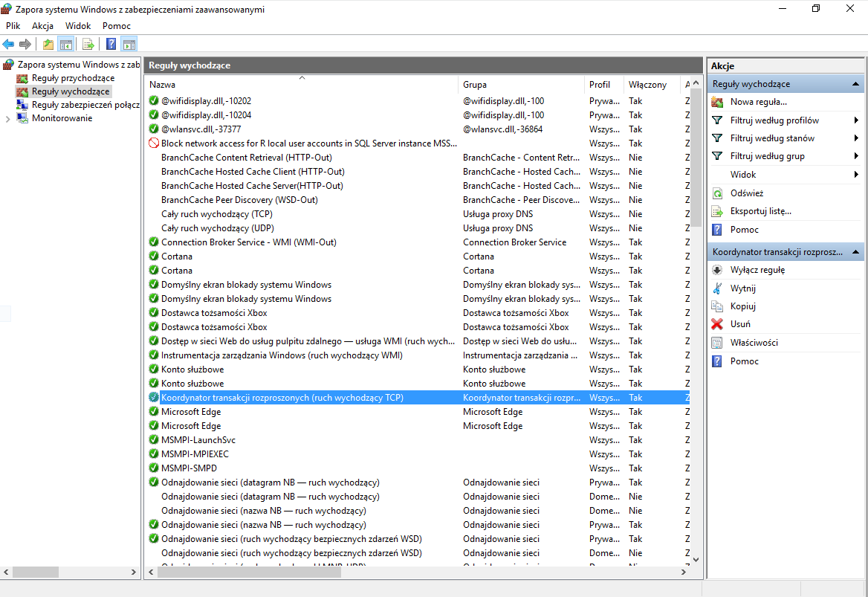
Task: Click Właściwości in the actions pane
Action: coord(754,343)
